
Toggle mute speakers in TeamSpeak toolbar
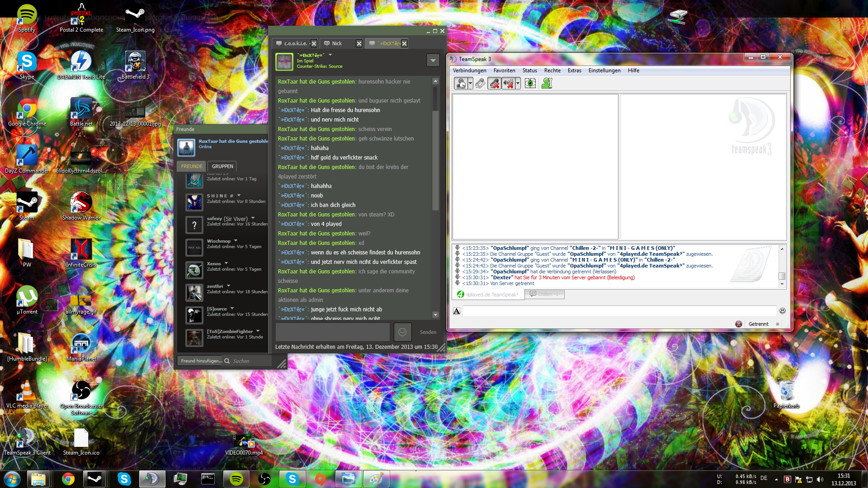tap(508, 83)
